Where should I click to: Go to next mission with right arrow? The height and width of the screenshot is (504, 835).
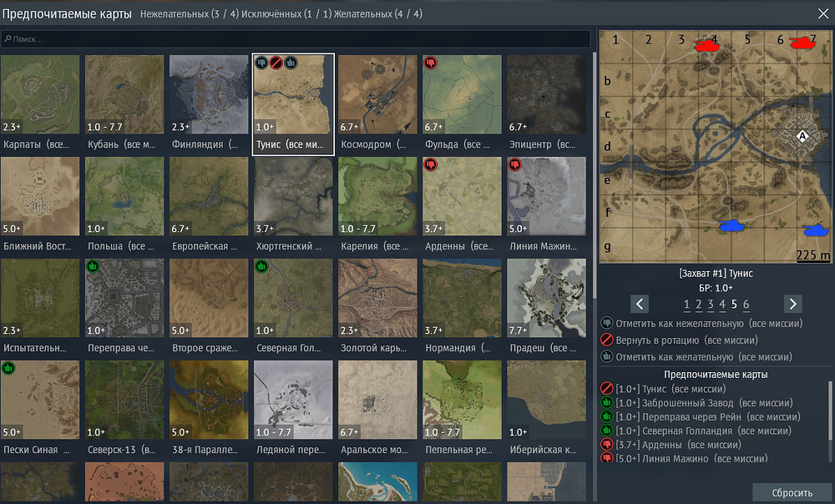tap(793, 304)
